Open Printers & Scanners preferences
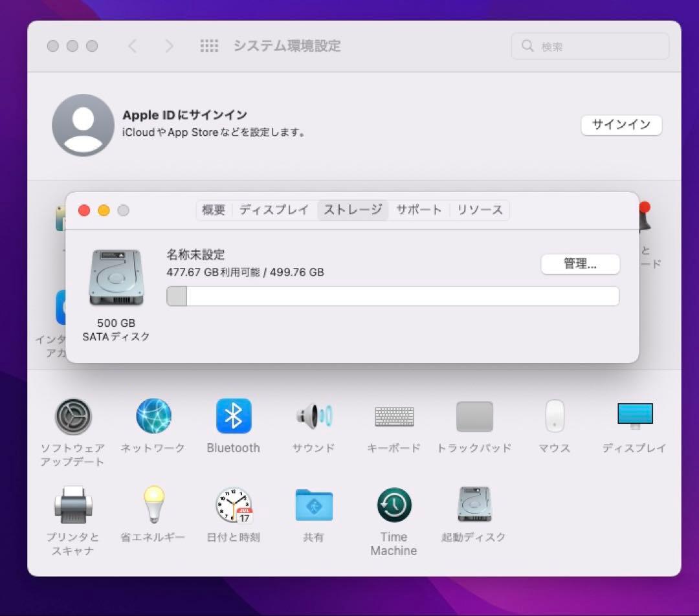The height and width of the screenshot is (616, 699). [72, 505]
